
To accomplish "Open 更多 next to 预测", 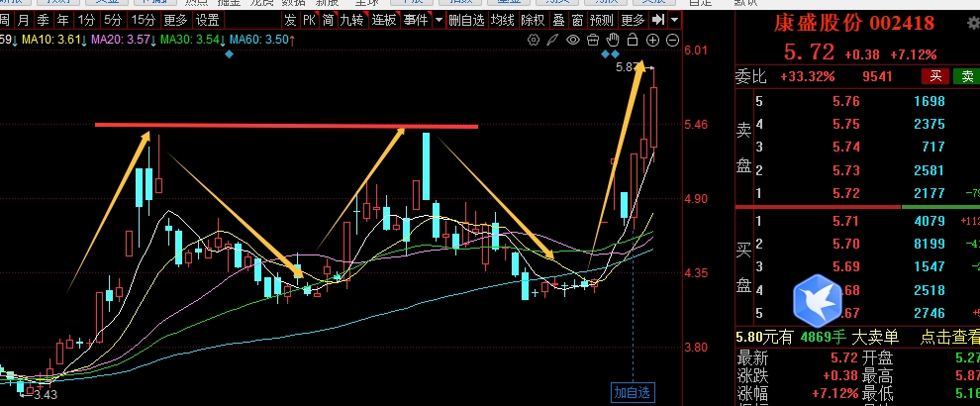I will pos(634,20).
